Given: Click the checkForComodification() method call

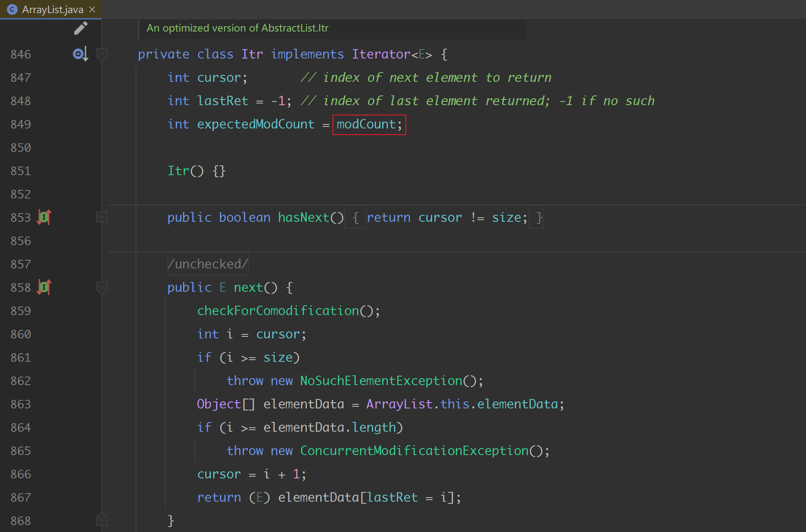Looking at the screenshot, I should 278,311.
